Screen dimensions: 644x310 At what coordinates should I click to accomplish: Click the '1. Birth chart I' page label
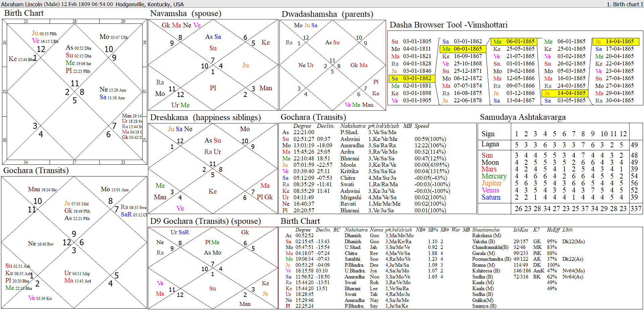click(x=625, y=4)
